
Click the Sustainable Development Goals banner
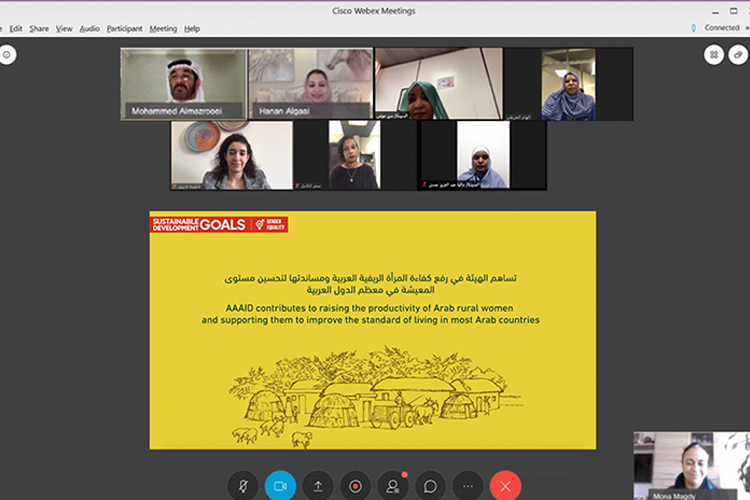click(219, 224)
